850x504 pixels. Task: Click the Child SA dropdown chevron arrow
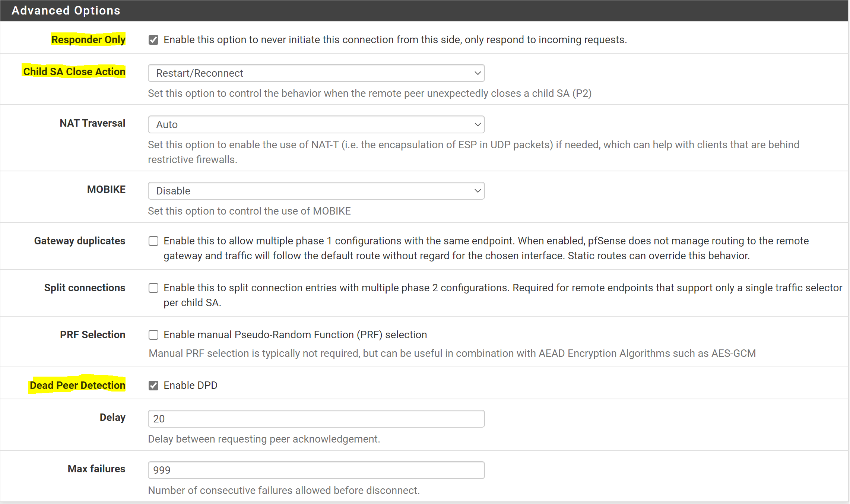pyautogui.click(x=478, y=73)
